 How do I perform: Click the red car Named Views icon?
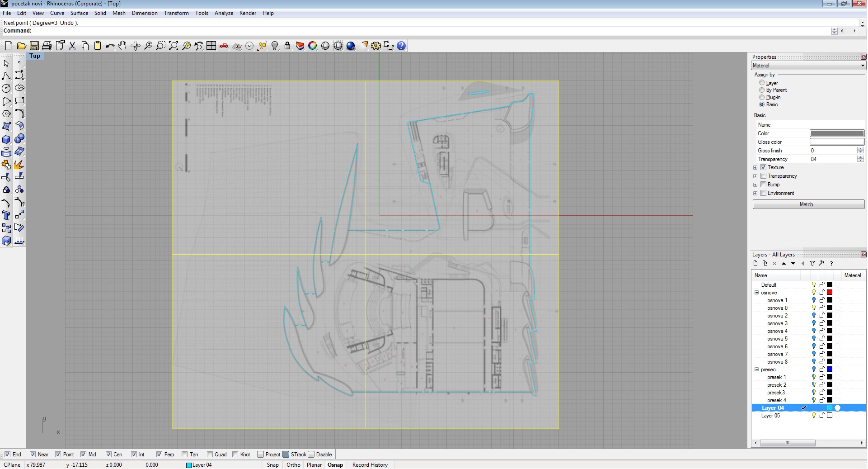[x=224, y=46]
